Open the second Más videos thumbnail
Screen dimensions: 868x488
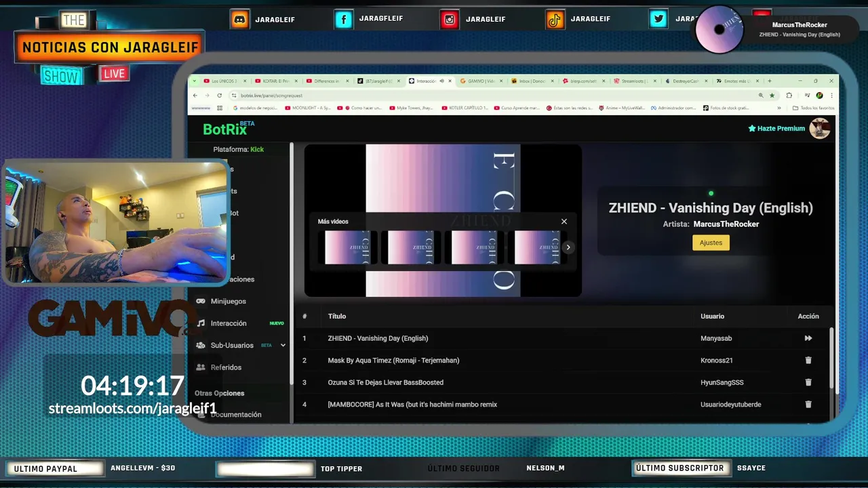click(410, 247)
